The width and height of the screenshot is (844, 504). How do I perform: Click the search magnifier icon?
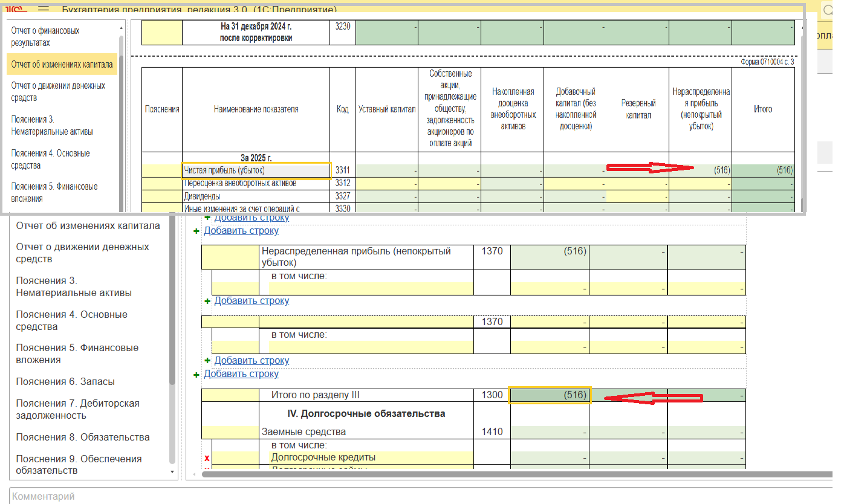point(827,10)
